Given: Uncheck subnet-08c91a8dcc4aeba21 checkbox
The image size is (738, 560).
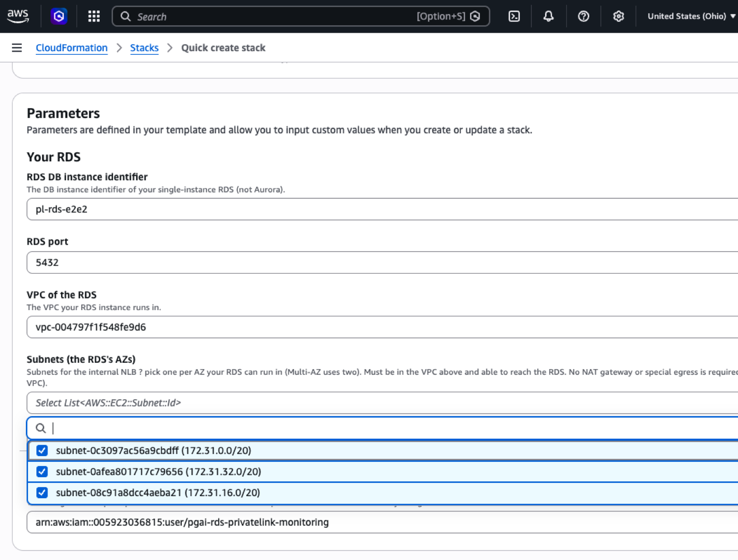Looking at the screenshot, I should 42,493.
